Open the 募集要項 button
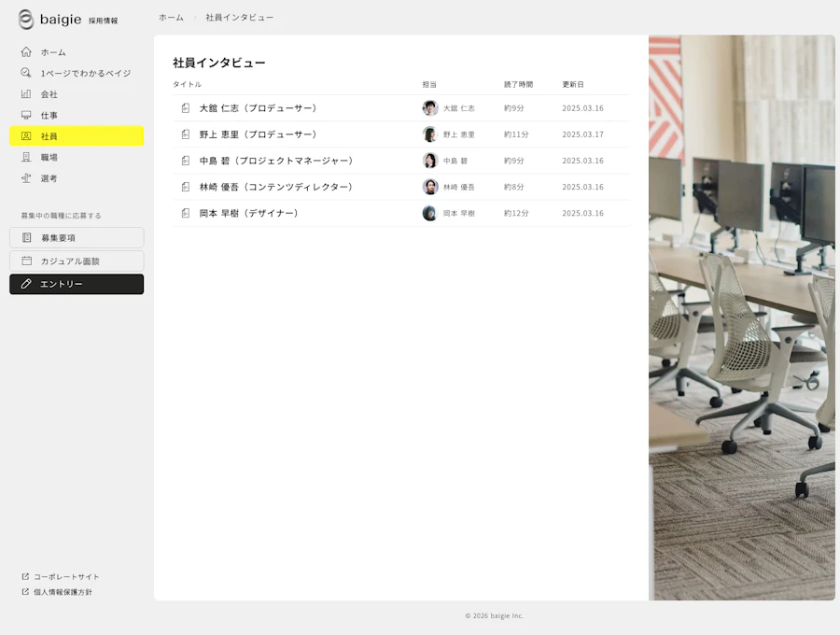Screen dimensions: 840x635 (77, 238)
